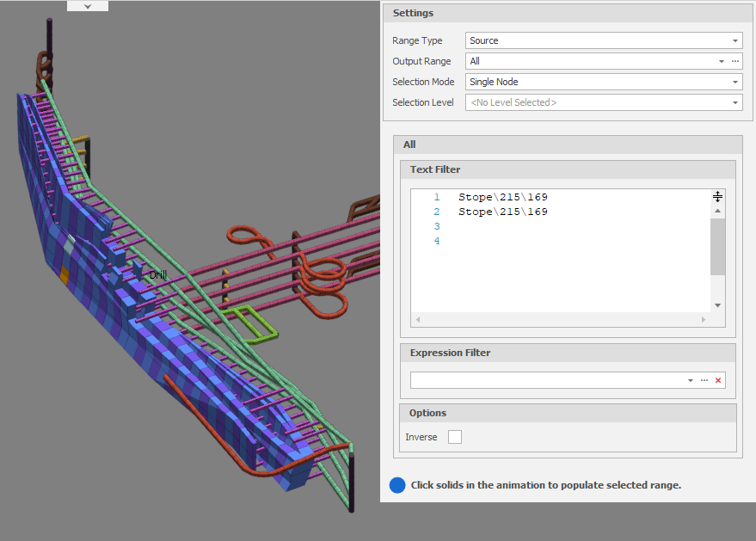
Task: Click the Text Filter group header
Action: 568,169
